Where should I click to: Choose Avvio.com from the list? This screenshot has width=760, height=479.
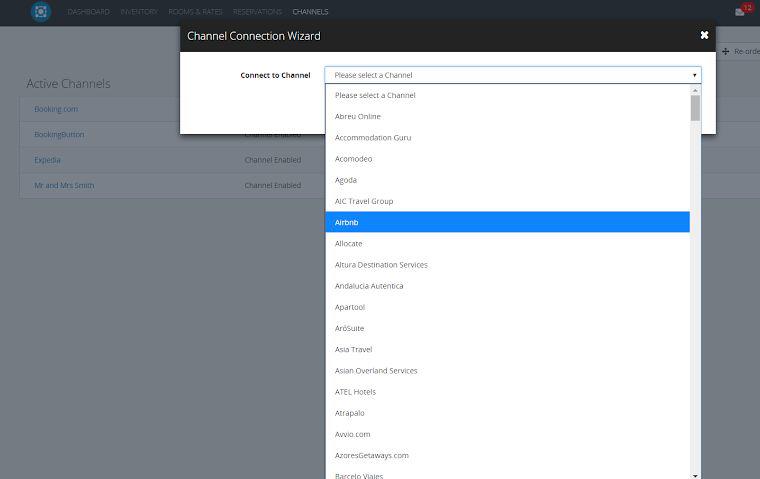pos(507,434)
